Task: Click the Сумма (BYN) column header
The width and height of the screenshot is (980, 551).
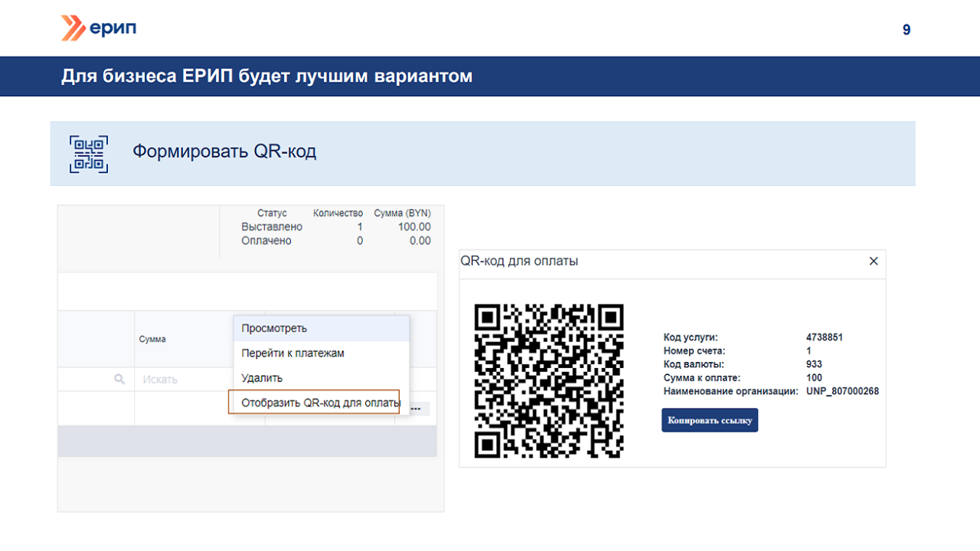Action: 403,214
